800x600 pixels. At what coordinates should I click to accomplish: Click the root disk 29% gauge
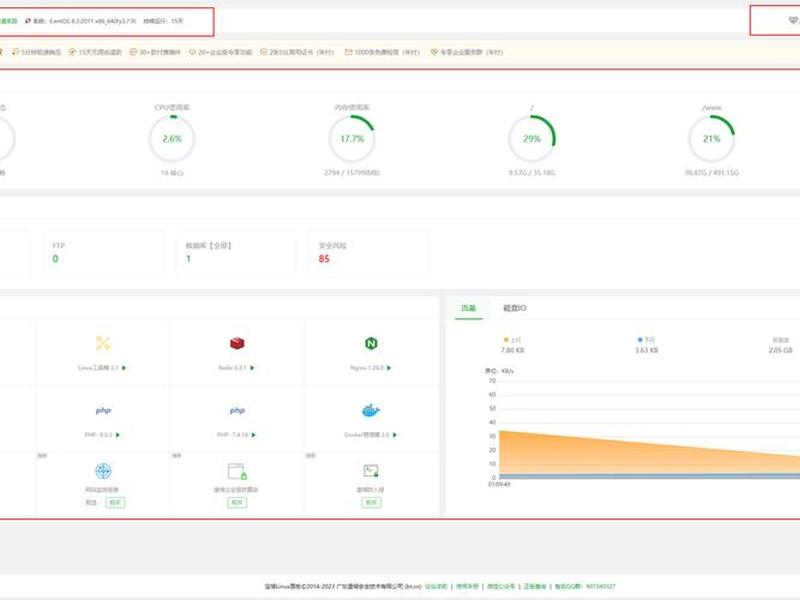pyautogui.click(x=532, y=139)
